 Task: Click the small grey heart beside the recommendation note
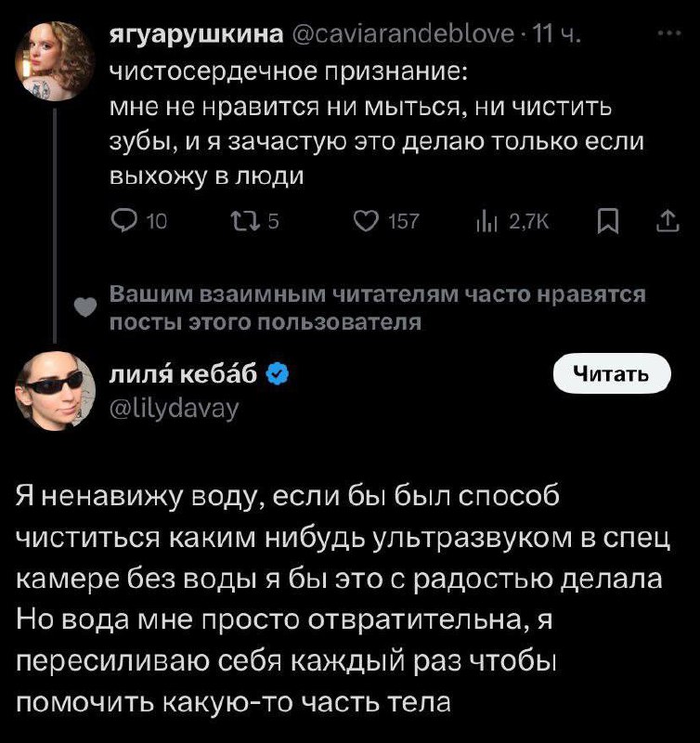click(x=84, y=307)
